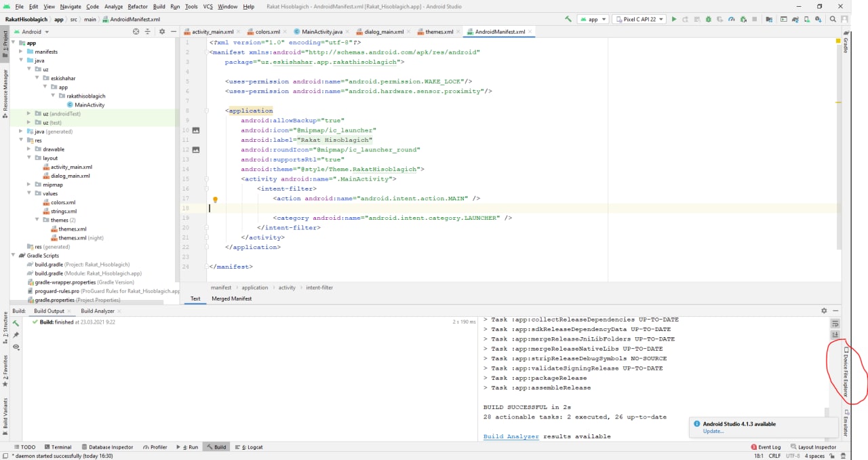
Task: Toggle Device File Explorer side panel
Action: 846,372
